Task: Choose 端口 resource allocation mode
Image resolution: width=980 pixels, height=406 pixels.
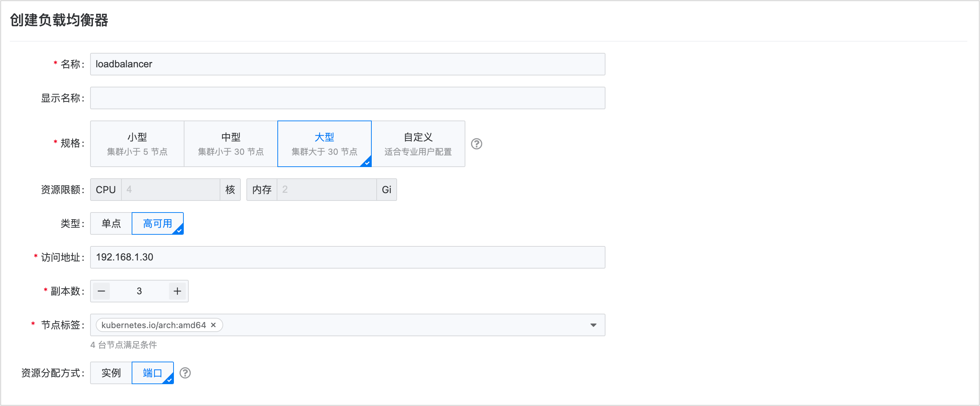Action: point(152,373)
